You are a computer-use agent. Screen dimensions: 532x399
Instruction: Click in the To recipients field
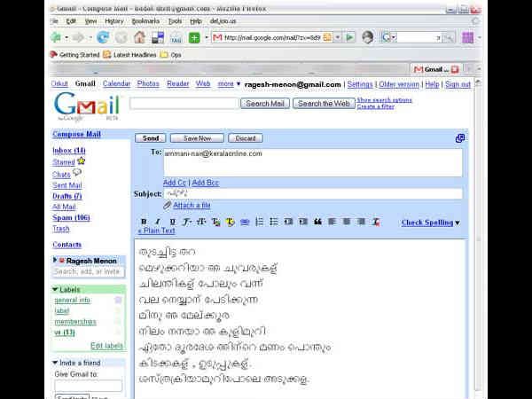point(313,162)
